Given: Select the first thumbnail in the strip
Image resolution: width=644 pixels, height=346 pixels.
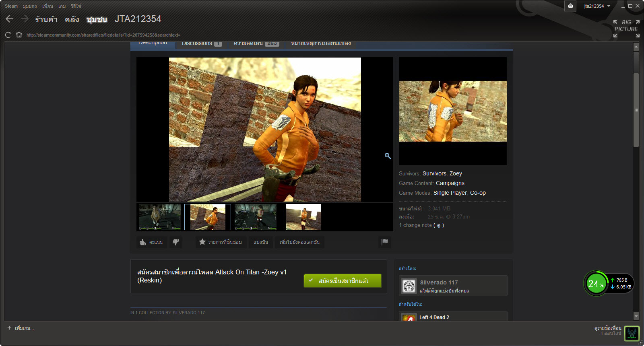Looking at the screenshot, I should click(x=160, y=217).
